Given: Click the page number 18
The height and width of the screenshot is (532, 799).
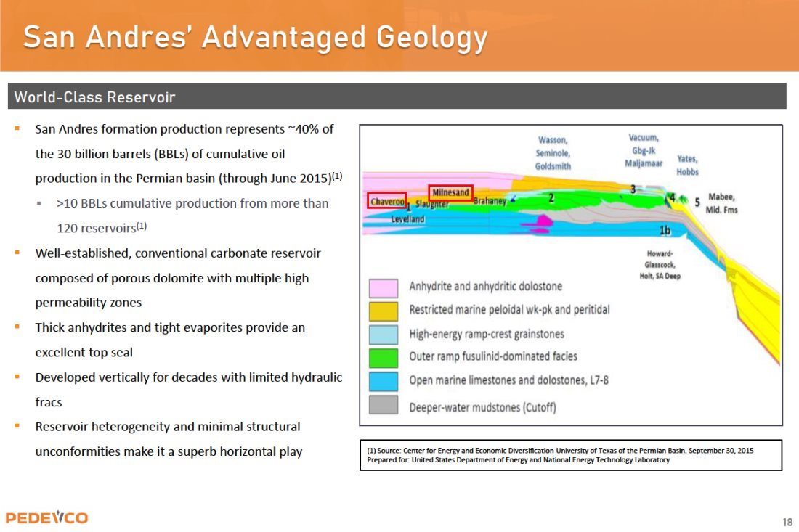Looking at the screenshot, I should 787,522.
